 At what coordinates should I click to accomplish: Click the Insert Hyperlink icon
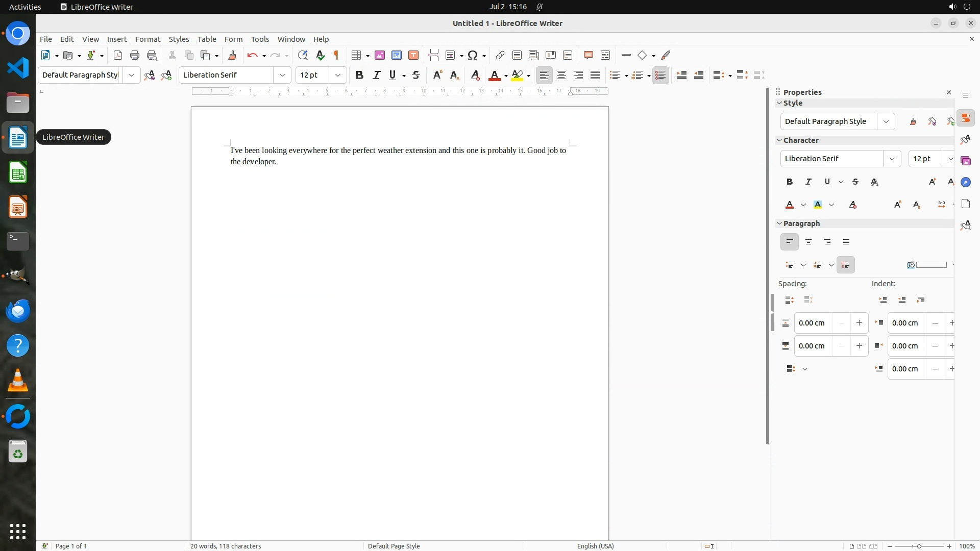coord(500,55)
